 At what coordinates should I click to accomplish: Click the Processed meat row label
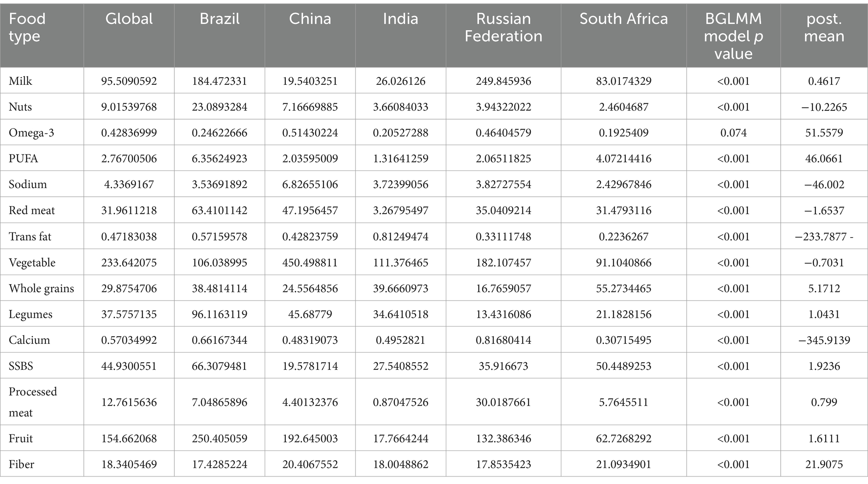point(33,402)
